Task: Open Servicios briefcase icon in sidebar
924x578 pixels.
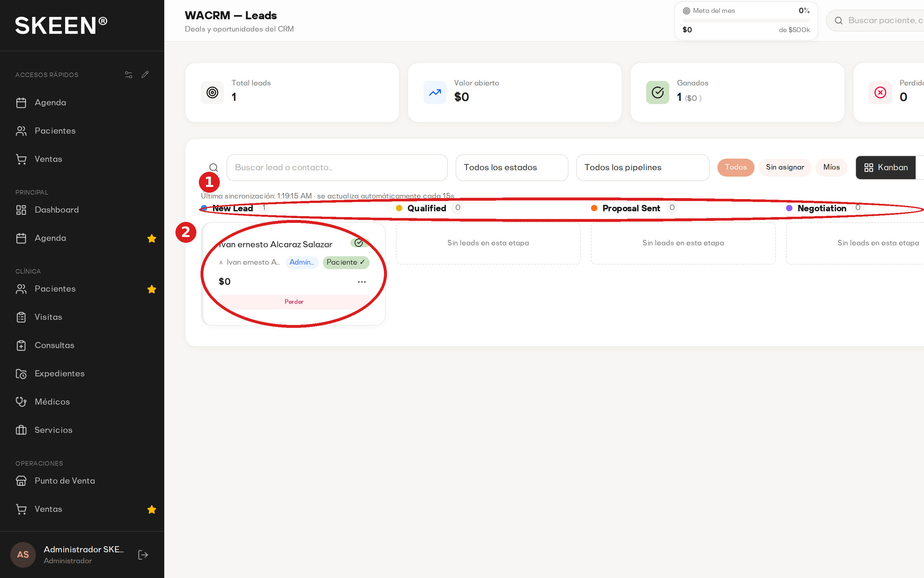Action: point(21,430)
